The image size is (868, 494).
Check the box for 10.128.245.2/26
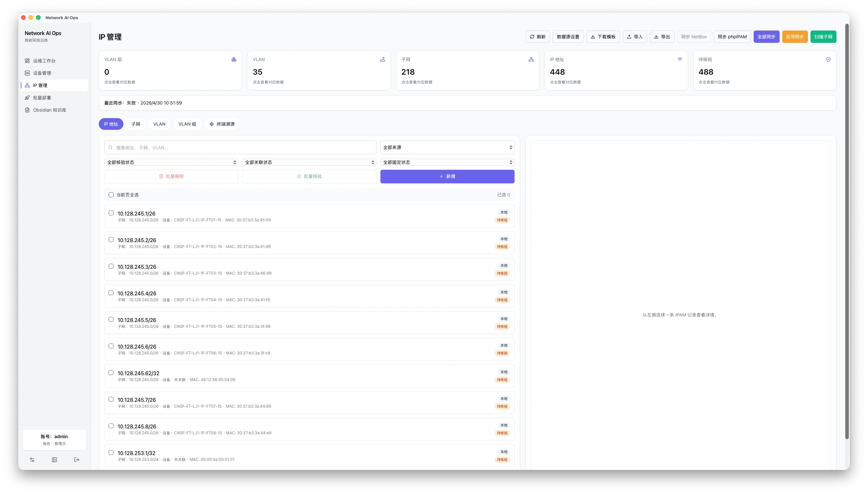click(x=111, y=240)
